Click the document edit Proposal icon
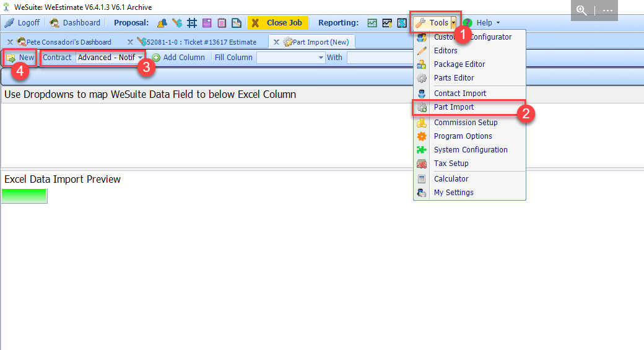The height and width of the screenshot is (350, 644). [237, 23]
